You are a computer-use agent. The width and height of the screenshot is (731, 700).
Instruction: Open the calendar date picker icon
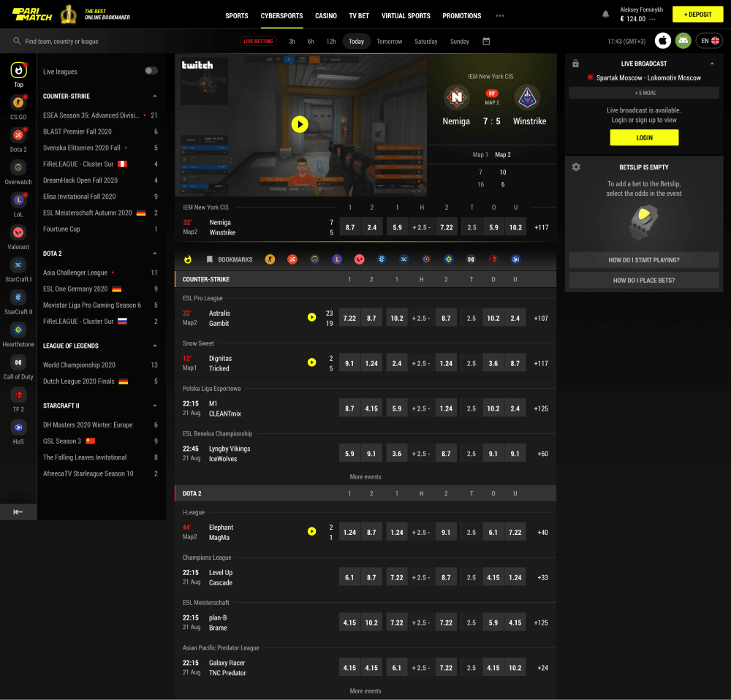pos(486,41)
